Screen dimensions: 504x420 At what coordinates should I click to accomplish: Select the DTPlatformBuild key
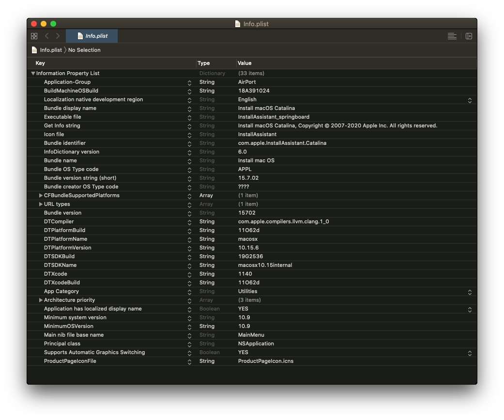coord(64,230)
